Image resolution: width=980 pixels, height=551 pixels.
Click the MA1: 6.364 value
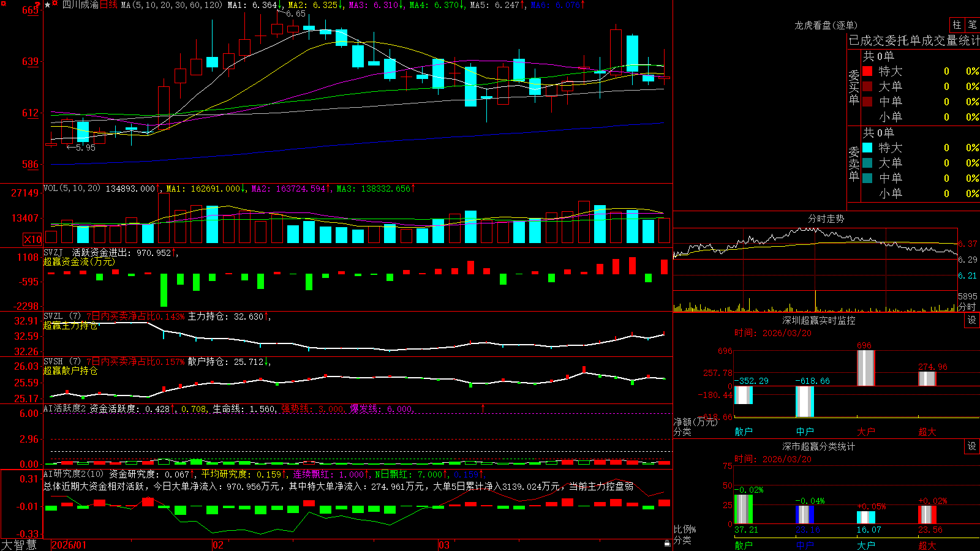coord(252,5)
